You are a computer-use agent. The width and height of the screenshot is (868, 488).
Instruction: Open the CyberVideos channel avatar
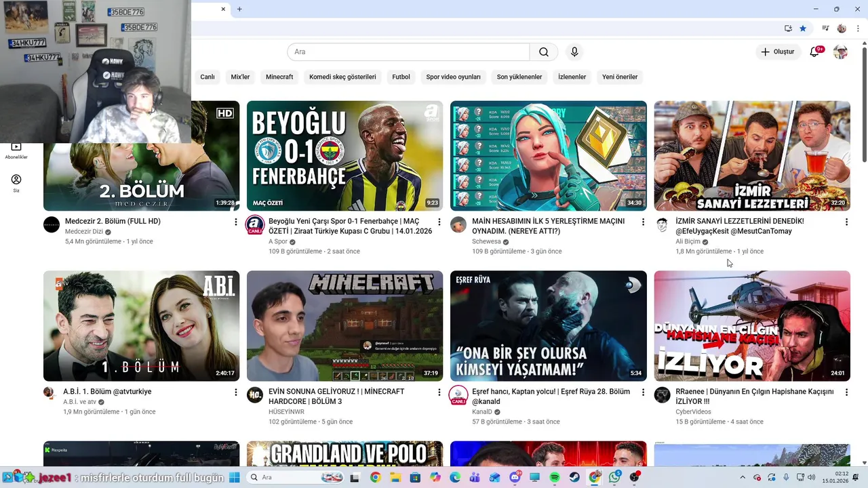click(662, 395)
